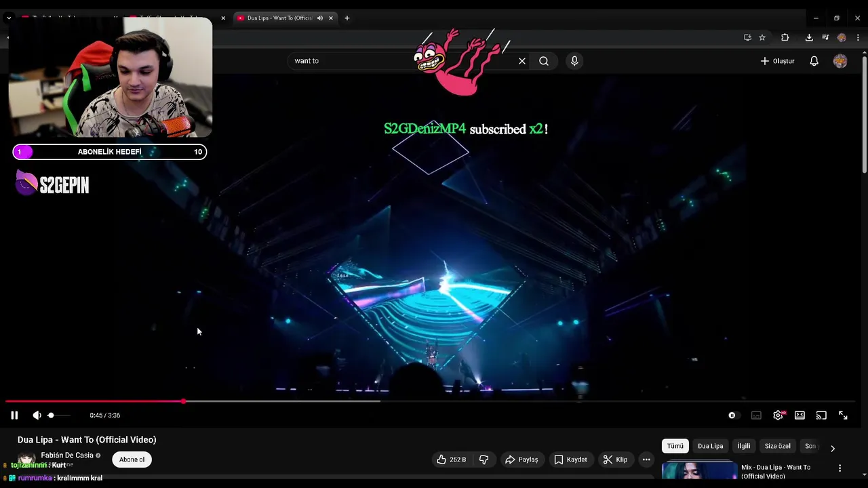The height and width of the screenshot is (488, 868).
Task: Cast the video with the Cast icon
Action: [821, 415]
